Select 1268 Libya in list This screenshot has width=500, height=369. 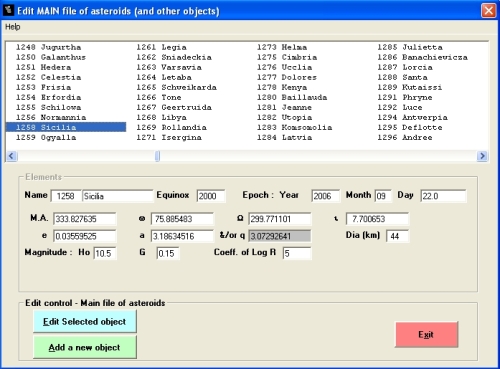click(162, 117)
